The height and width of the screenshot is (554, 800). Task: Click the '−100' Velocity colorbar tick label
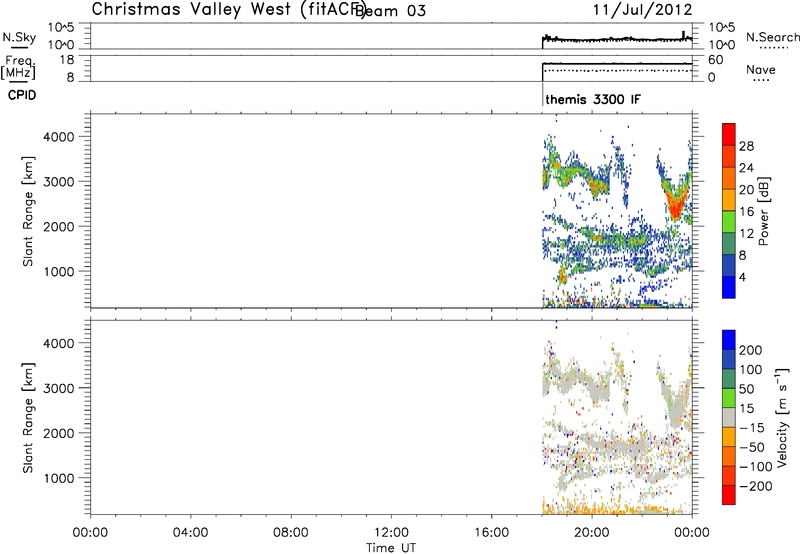[x=756, y=467]
